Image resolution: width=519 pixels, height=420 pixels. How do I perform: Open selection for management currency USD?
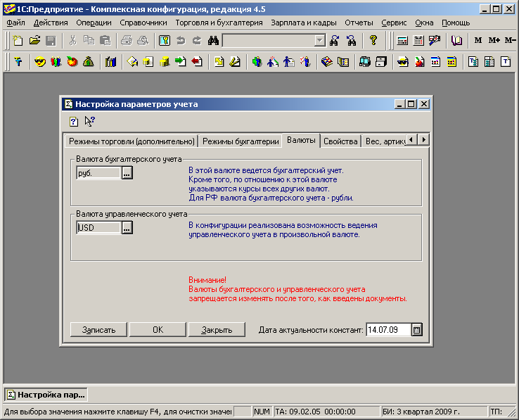point(127,227)
